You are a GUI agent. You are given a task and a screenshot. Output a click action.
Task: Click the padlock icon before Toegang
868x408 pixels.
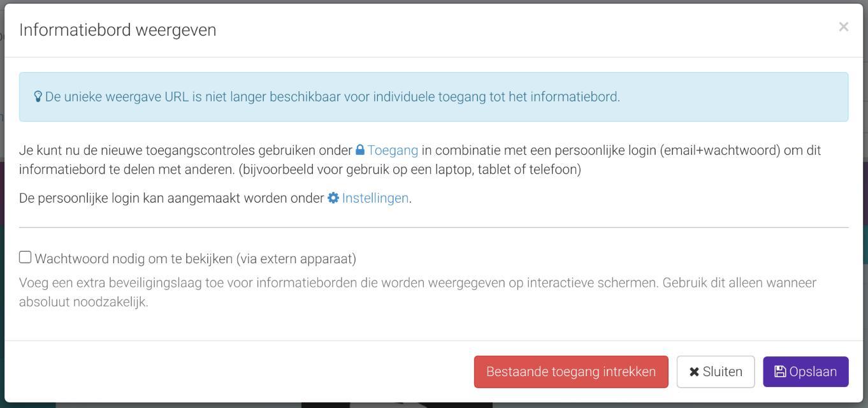360,150
